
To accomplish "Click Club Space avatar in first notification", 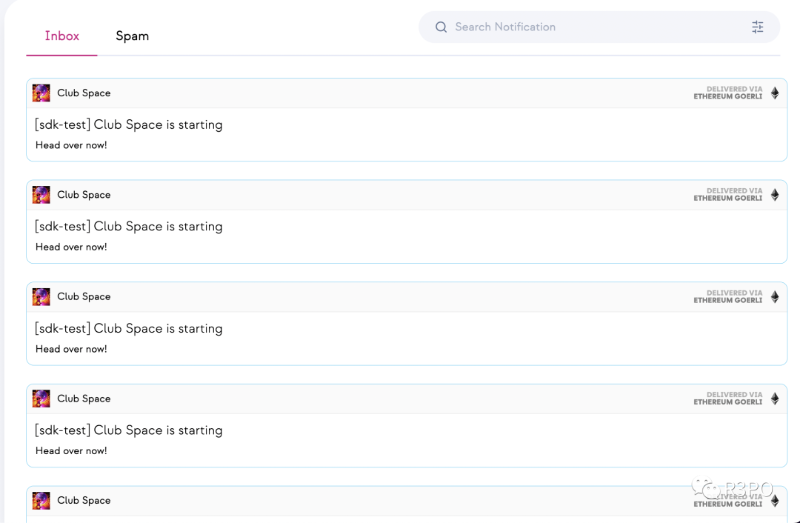I will tap(41, 93).
